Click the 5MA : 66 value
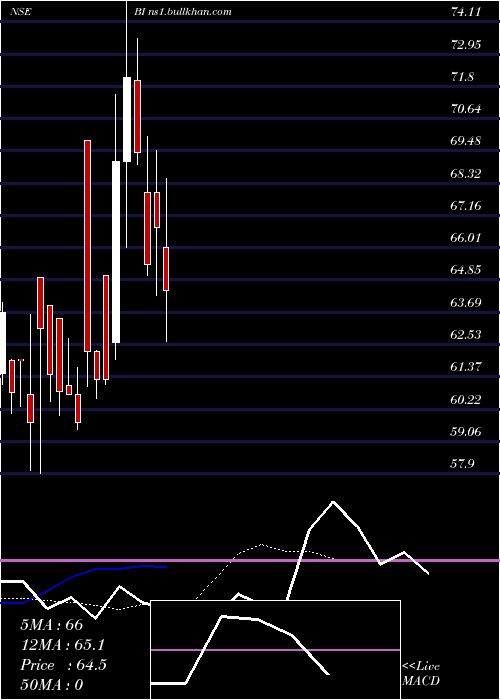The width and height of the screenshot is (500, 700). click(52, 625)
